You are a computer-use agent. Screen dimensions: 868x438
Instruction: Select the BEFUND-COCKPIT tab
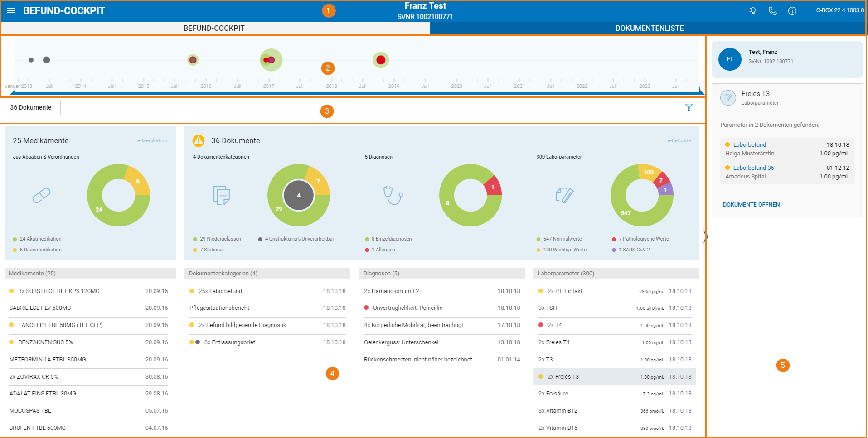click(x=214, y=28)
